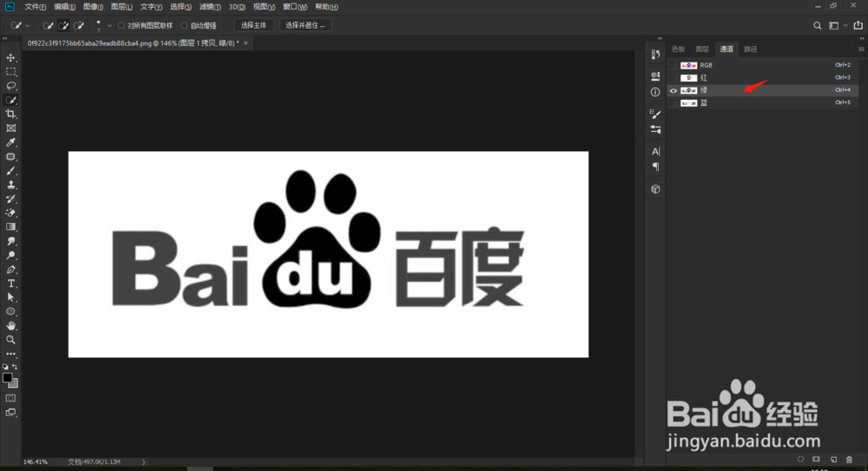Switch to the 路径 tab

(750, 49)
